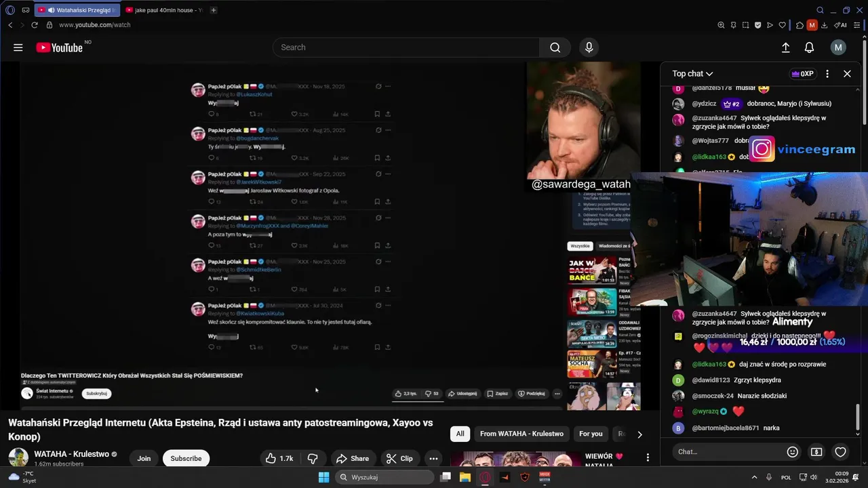Open the video title Watahański Przegląd Internetu
This screenshot has height=488, width=868.
pos(220,429)
